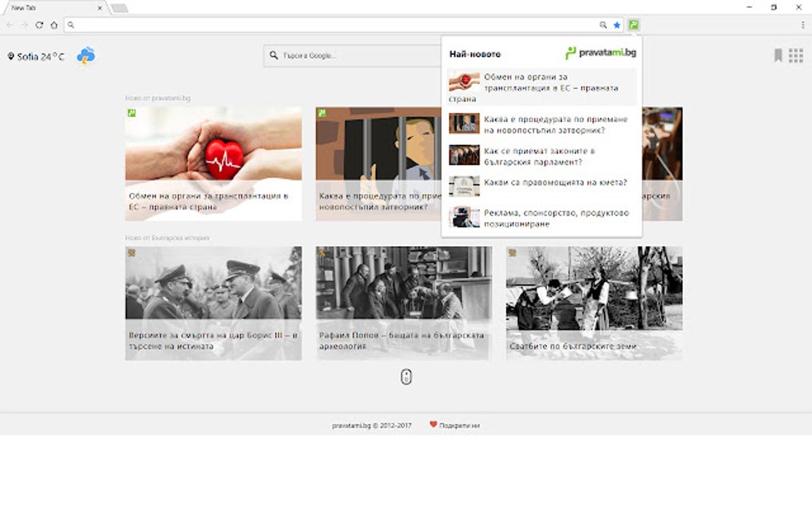Open the browser three-dot menu
Image resolution: width=812 pixels, height=508 pixels.
click(803, 25)
